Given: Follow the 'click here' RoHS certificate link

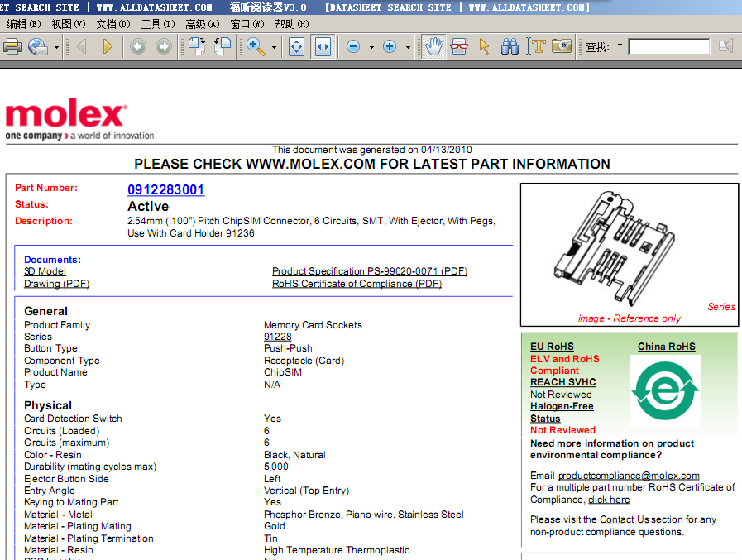Looking at the screenshot, I should (x=609, y=500).
